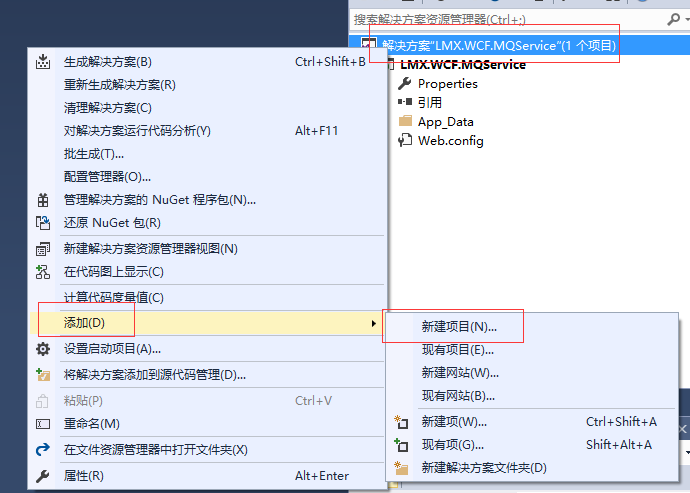The height and width of the screenshot is (493, 690).
Task: Click the references icon beside 引用
Action: [405, 102]
